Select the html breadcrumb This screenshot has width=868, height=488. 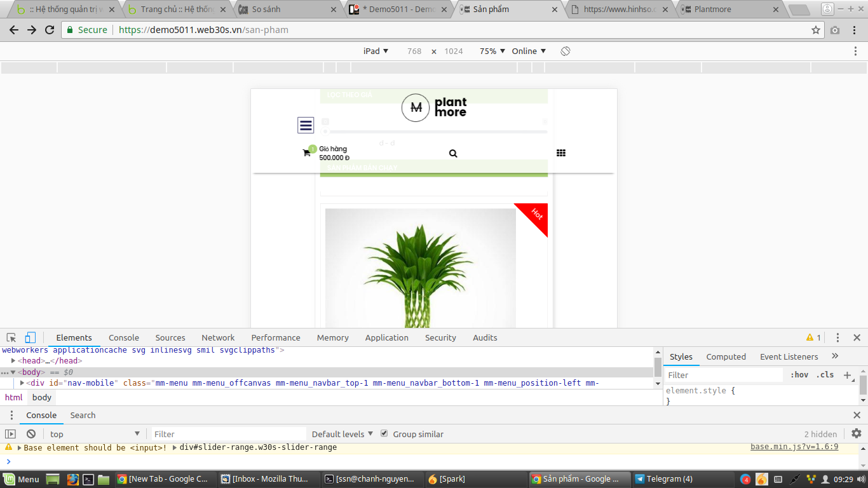(13, 397)
